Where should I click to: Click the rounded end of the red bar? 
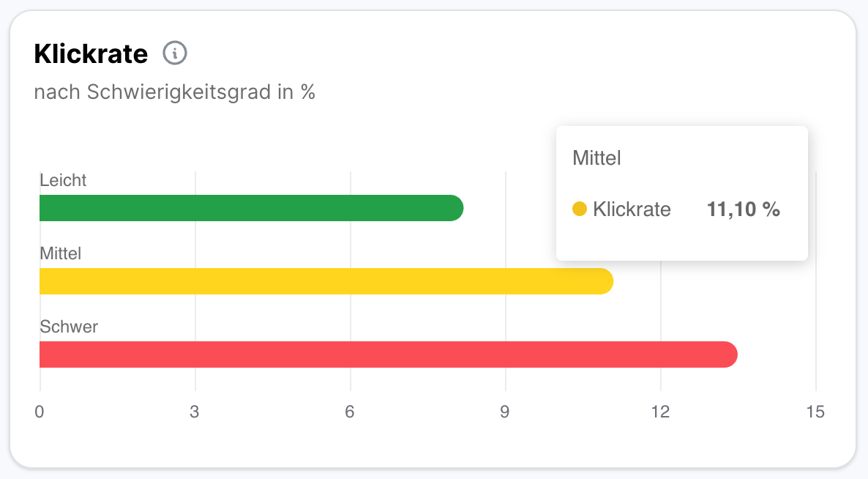[727, 354]
